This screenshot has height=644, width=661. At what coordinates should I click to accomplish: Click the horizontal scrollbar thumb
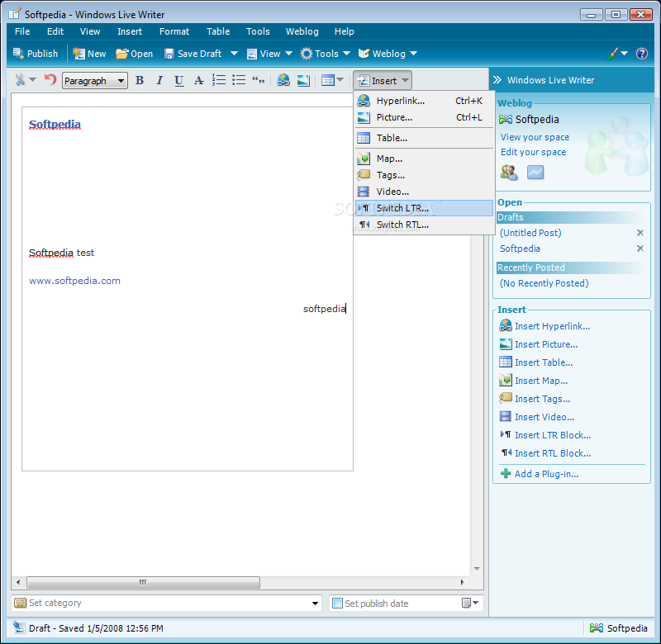click(x=143, y=583)
